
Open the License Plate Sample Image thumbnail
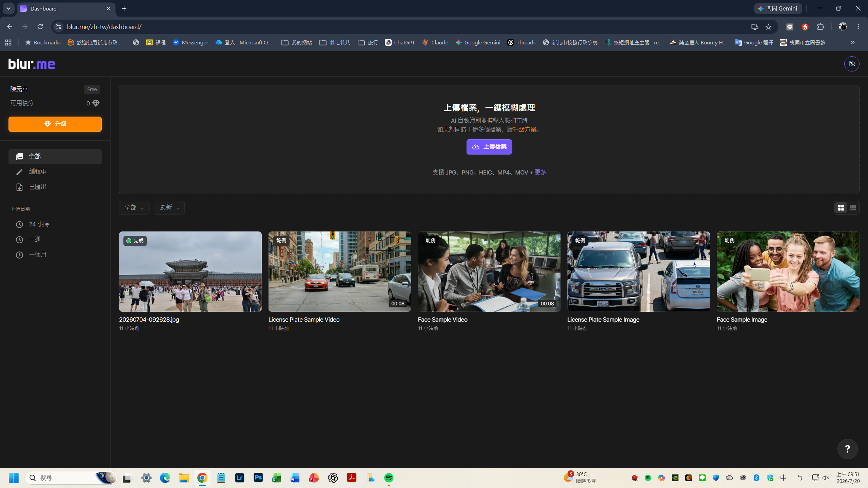[638, 271]
